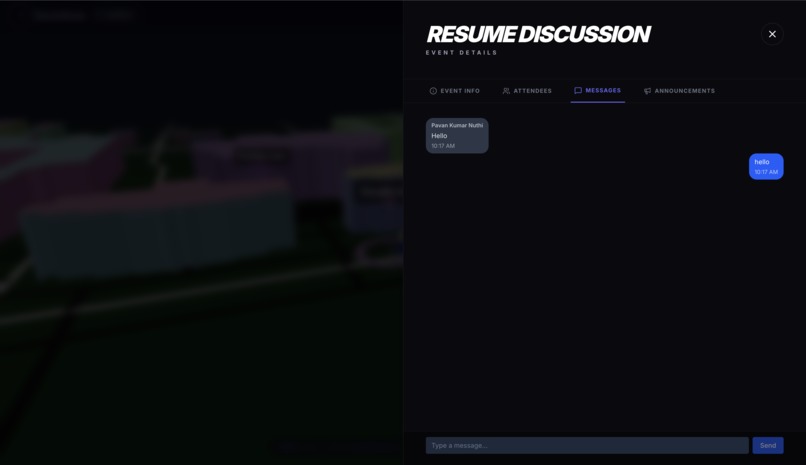Click the Event Details subtitle
Screen dimensions: 806x465
(x=461, y=52)
